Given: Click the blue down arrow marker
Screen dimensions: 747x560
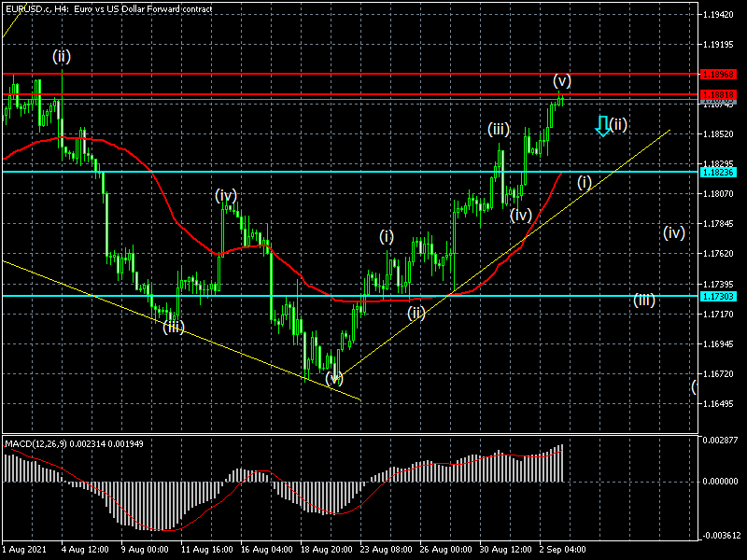Looking at the screenshot, I should coord(603,127).
